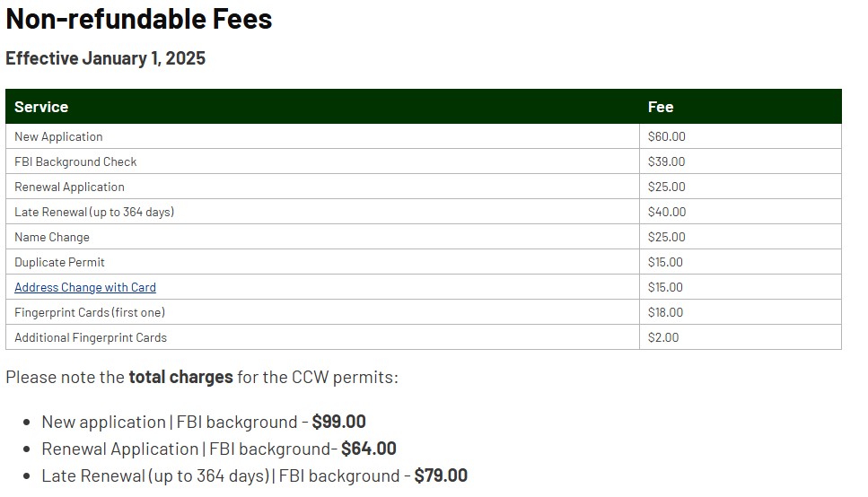Click the $39.00 FBI Background Check fee
The height and width of the screenshot is (497, 868).
(x=666, y=162)
